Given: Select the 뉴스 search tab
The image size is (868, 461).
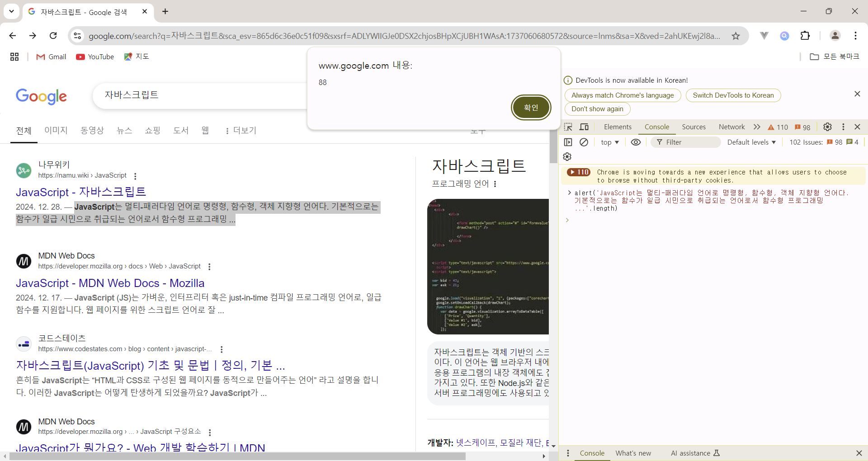Looking at the screenshot, I should tap(124, 131).
